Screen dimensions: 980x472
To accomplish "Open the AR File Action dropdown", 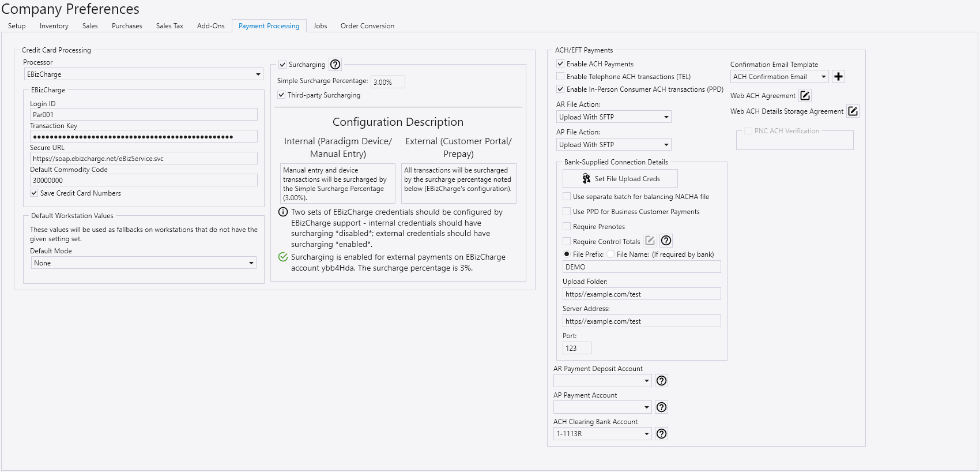I will (666, 117).
